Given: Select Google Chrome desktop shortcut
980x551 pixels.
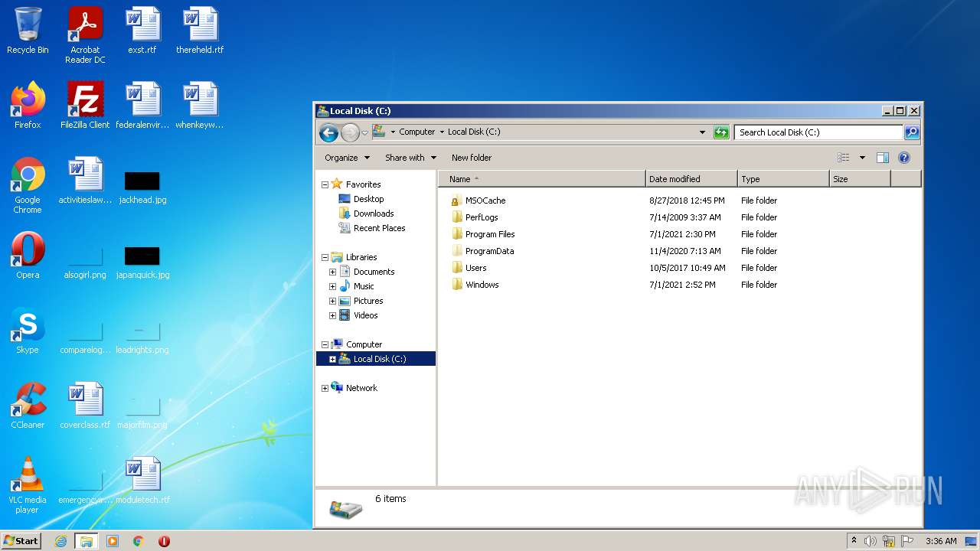Looking at the screenshot, I should (x=28, y=186).
